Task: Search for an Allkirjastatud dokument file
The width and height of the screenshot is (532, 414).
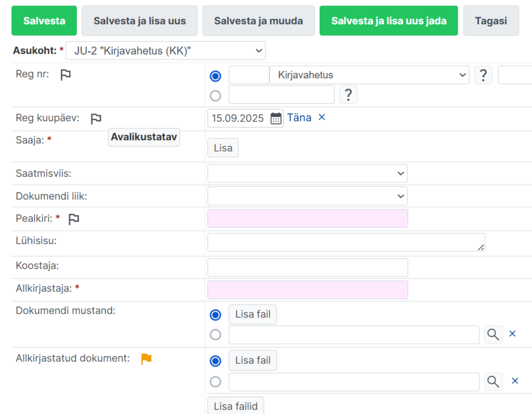Action: coord(494,381)
